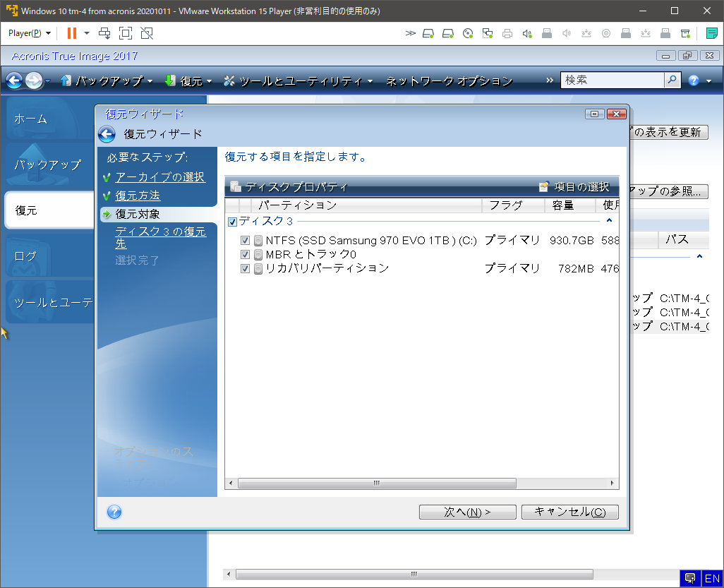
Task: Click the CD/DVD drive device icon
Action: [468, 33]
